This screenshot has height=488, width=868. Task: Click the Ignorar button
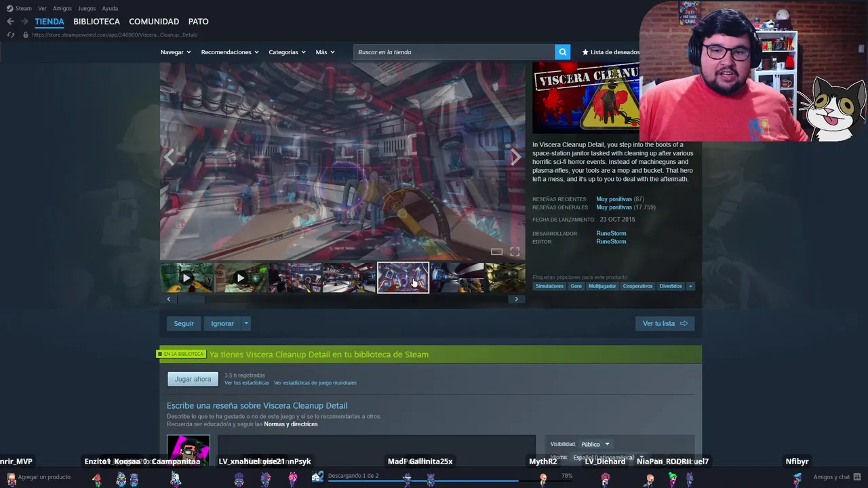pos(222,323)
